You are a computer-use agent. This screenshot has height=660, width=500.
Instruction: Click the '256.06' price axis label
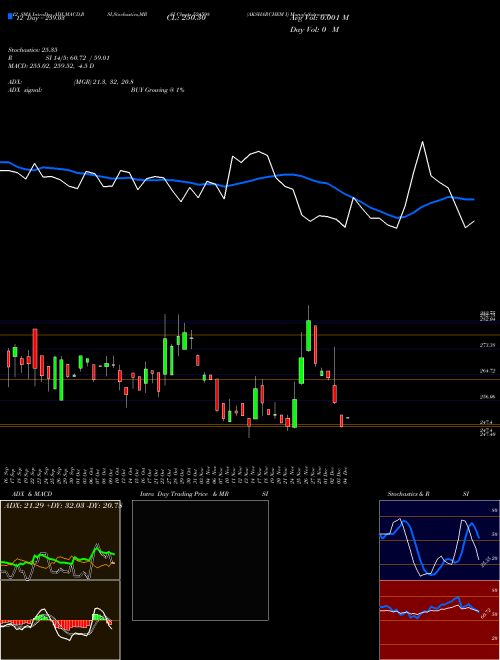[487, 397]
